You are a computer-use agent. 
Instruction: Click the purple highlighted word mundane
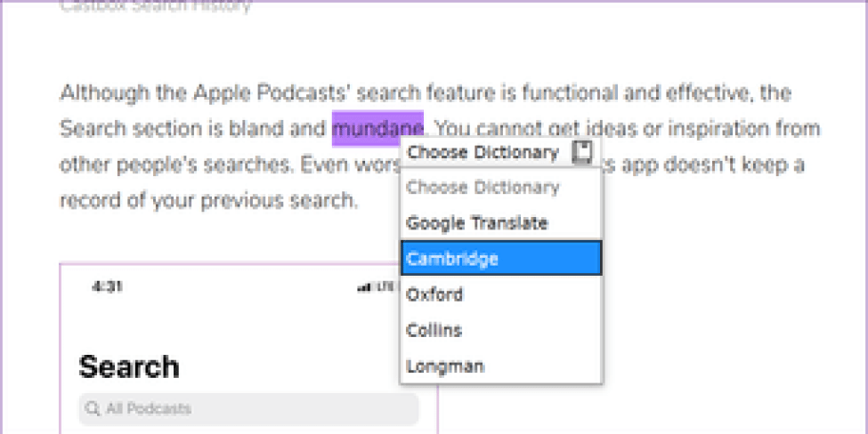click(x=377, y=129)
